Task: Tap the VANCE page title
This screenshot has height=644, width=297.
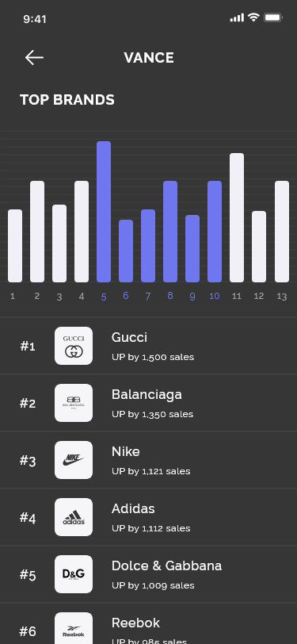Action: click(x=149, y=57)
